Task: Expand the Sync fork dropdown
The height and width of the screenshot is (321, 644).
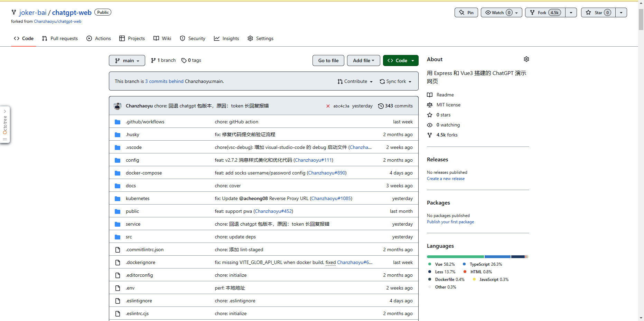Action: click(x=395, y=82)
